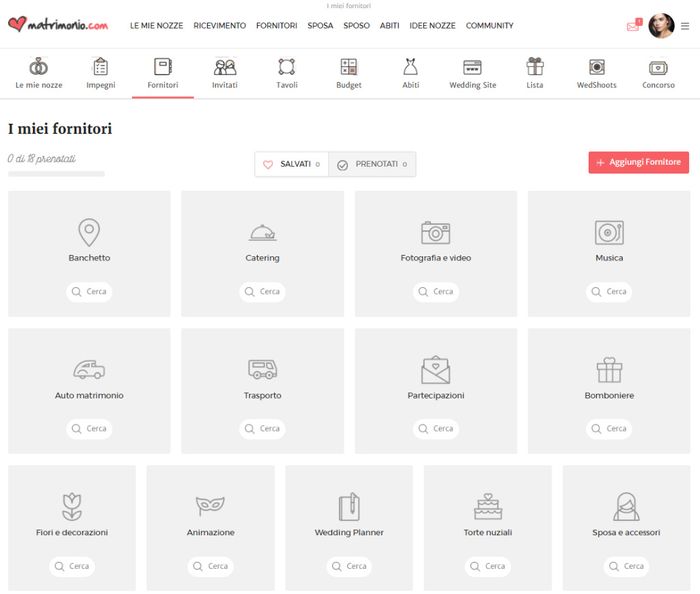
Task: Click the Aggiungi Fornitore button
Action: (x=638, y=162)
